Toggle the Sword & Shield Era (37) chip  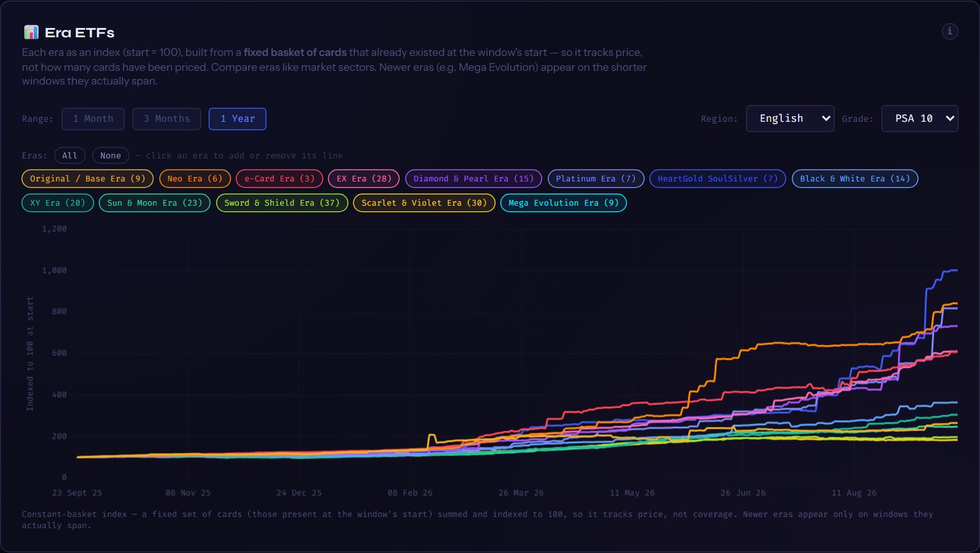point(282,203)
